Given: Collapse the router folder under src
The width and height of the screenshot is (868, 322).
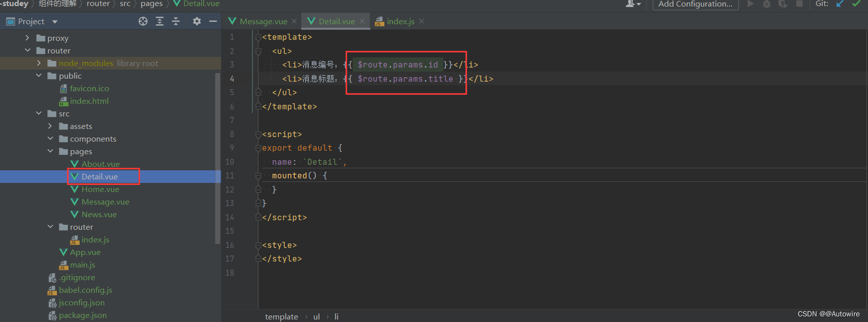Looking at the screenshot, I should [x=50, y=227].
